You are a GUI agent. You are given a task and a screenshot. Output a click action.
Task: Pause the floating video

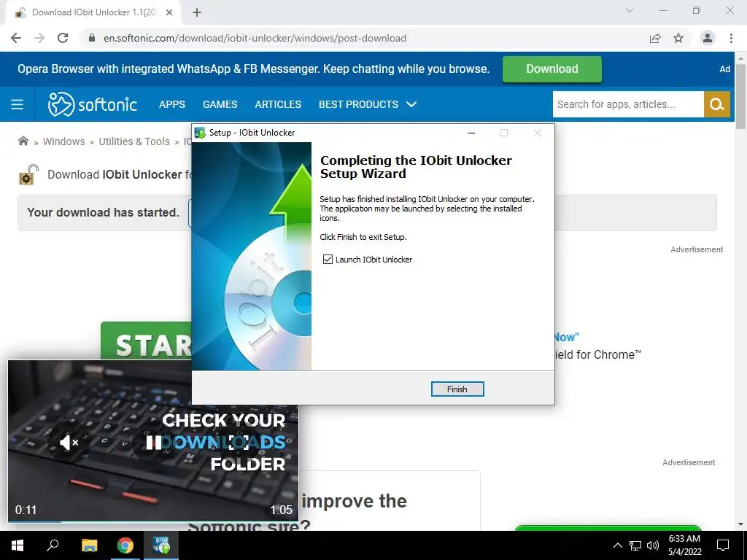pyautogui.click(x=153, y=443)
